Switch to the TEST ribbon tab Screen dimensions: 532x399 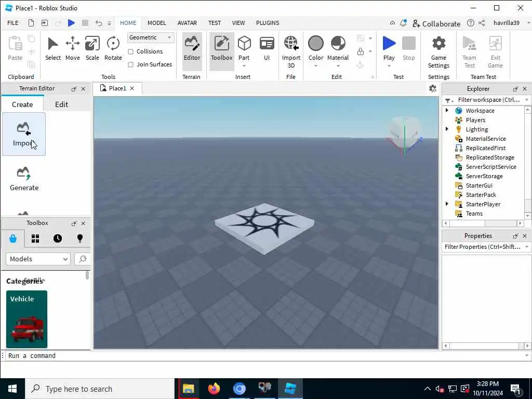point(215,23)
